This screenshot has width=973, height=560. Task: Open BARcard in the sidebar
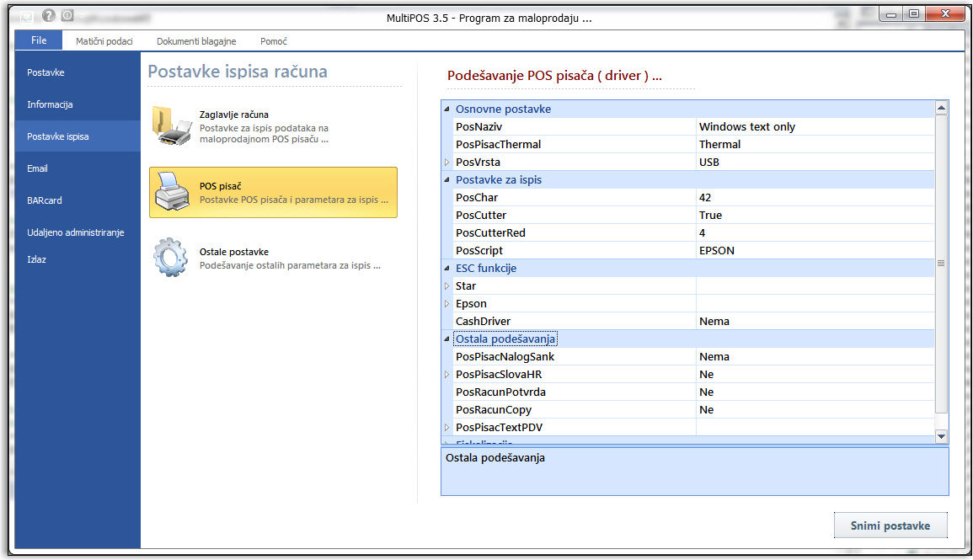point(78,200)
